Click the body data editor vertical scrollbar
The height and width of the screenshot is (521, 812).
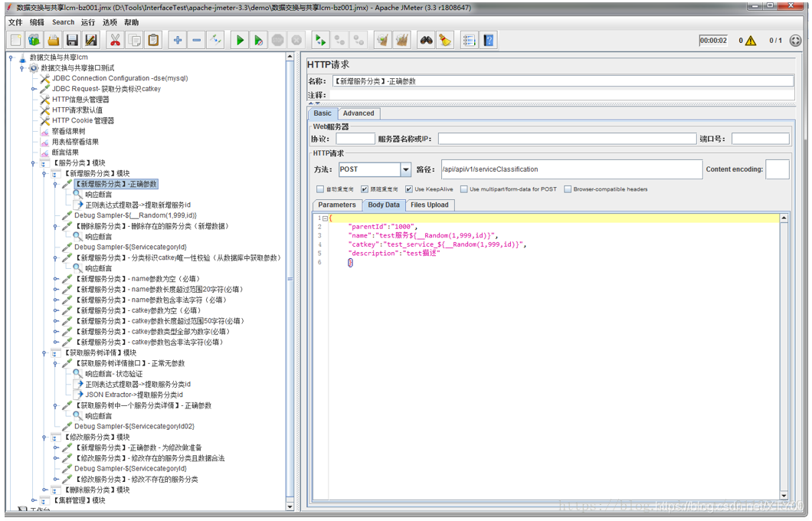[x=784, y=356]
